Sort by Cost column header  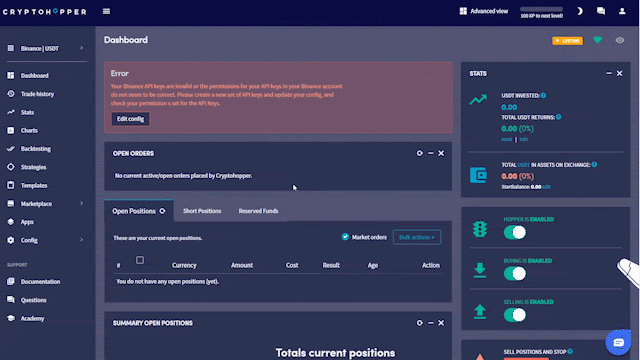pos(292,265)
